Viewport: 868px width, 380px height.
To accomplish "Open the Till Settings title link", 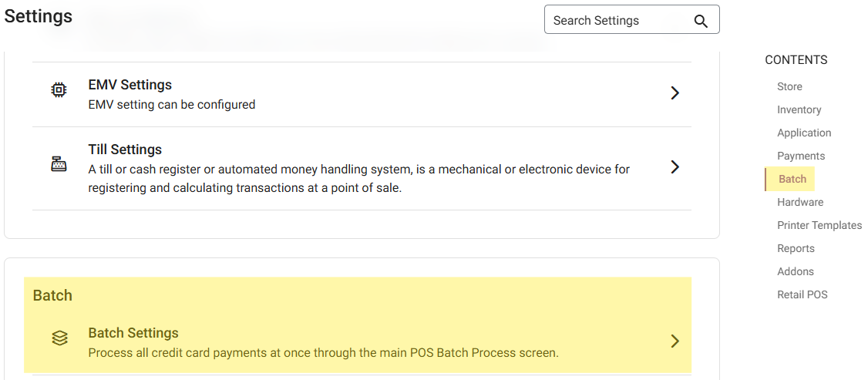I will coord(125,150).
